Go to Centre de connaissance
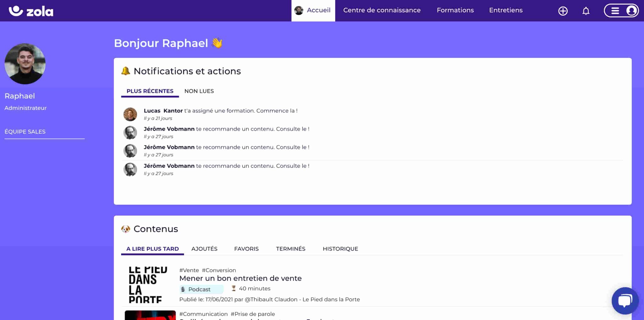The width and height of the screenshot is (644, 320). pyautogui.click(x=382, y=10)
